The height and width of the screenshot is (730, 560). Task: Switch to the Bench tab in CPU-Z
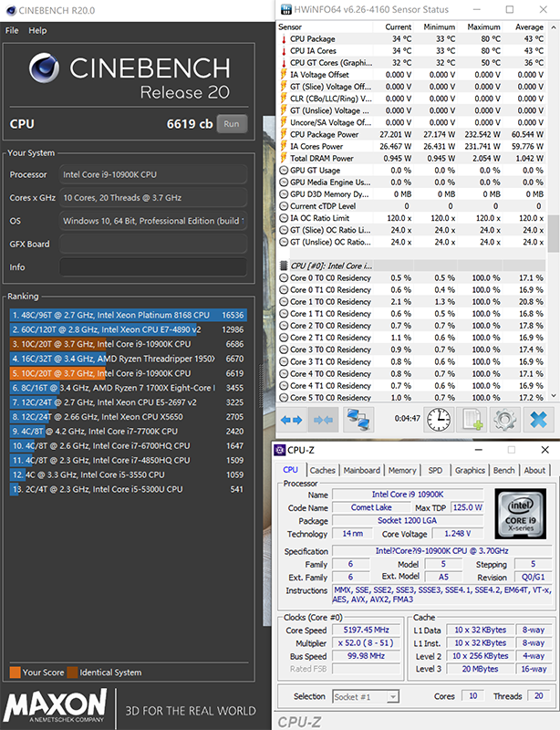point(504,470)
